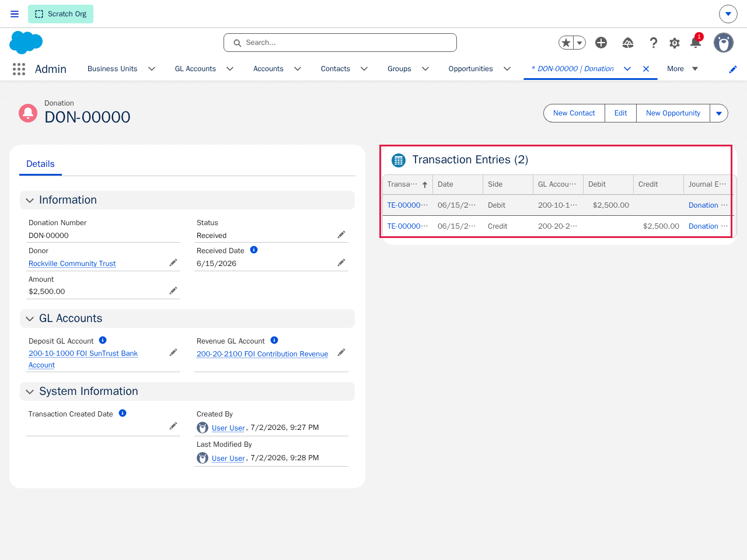
Task: Go to the Contacts tab
Action: [x=336, y=69]
